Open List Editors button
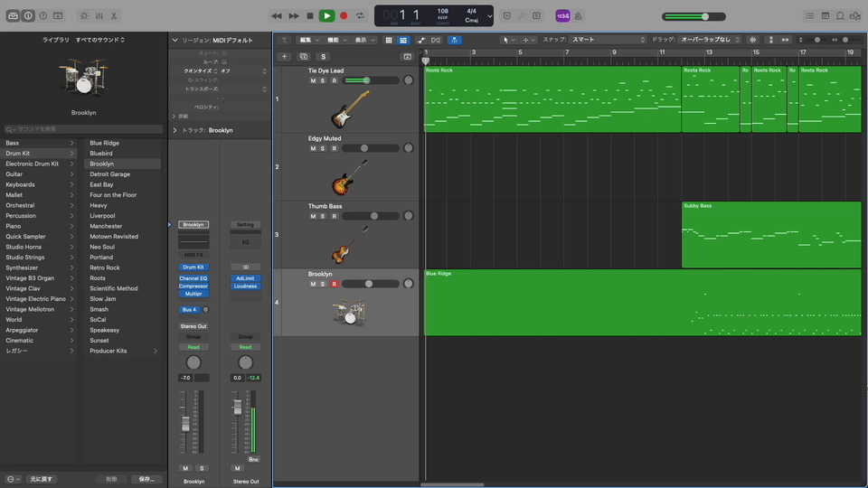868x488 pixels. (x=810, y=16)
